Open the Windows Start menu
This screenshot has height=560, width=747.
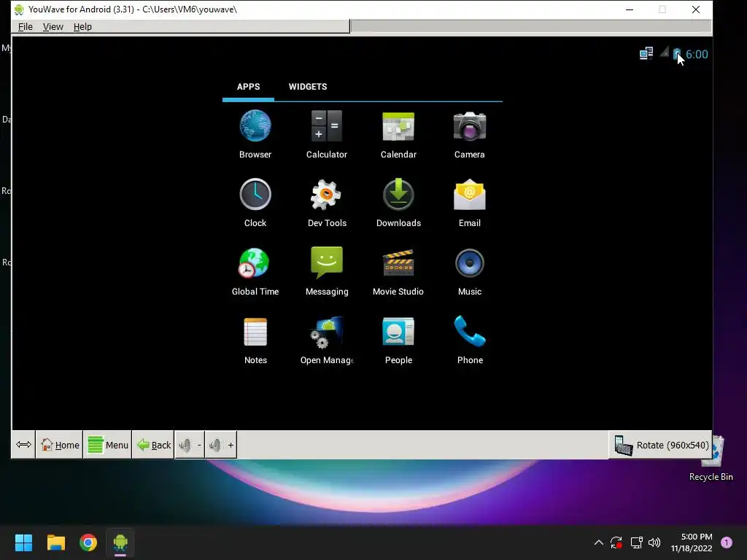[x=23, y=542]
